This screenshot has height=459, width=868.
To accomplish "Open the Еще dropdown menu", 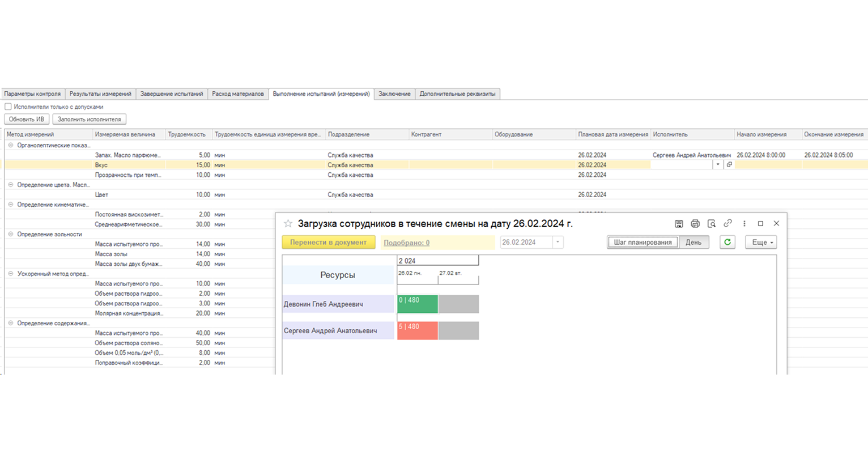I will [761, 242].
